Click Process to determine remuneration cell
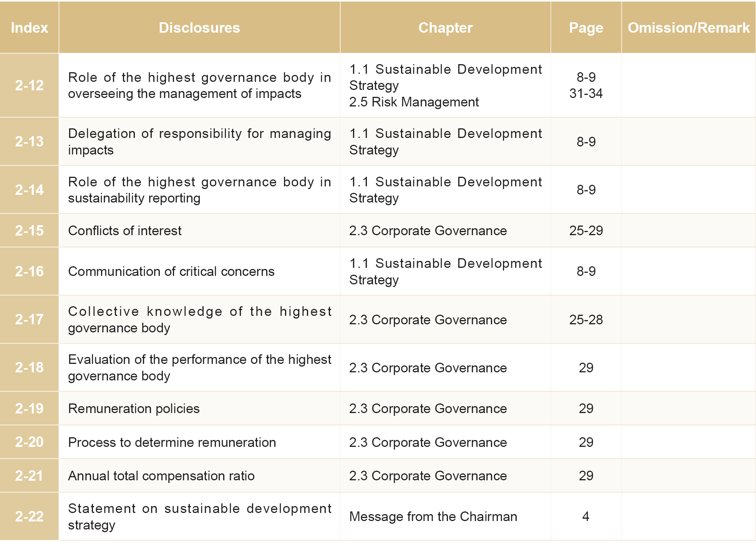756x551 pixels. pyautogui.click(x=172, y=442)
